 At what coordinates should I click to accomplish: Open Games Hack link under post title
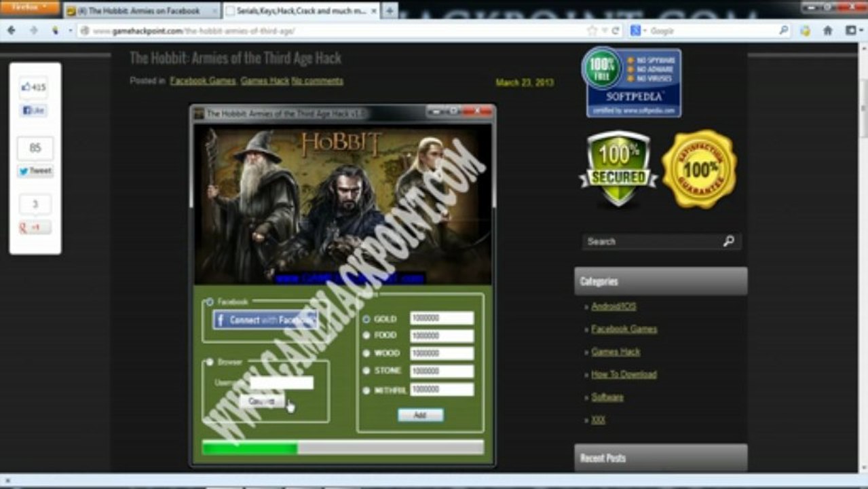[265, 81]
